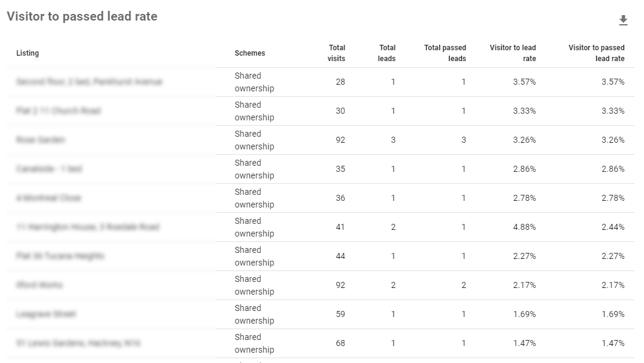Select the 1.47% visitor to passed lead rate cell
644x363 pixels.
coord(613,343)
